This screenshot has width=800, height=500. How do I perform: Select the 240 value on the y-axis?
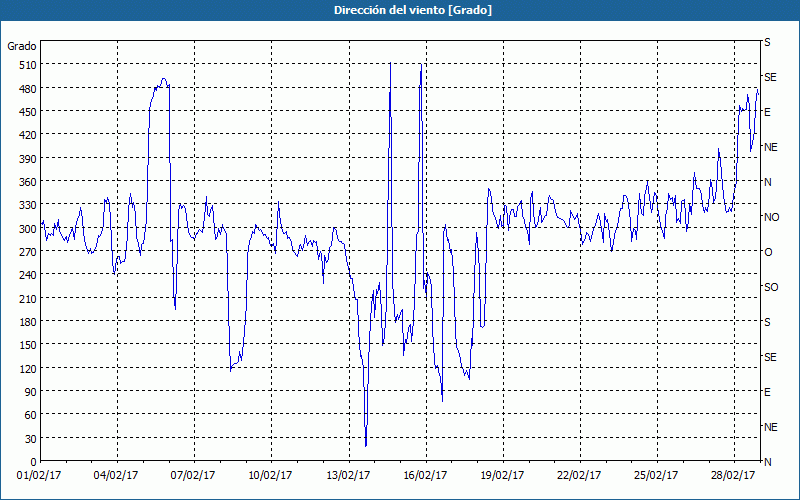[27, 275]
